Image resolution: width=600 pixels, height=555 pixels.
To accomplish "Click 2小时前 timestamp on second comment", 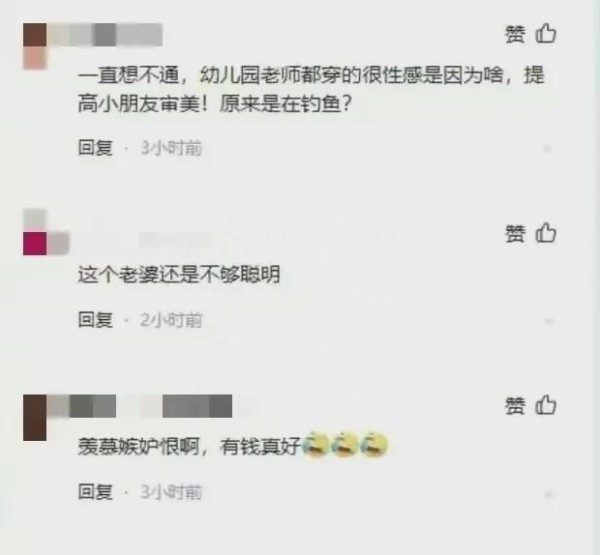I will 171,320.
